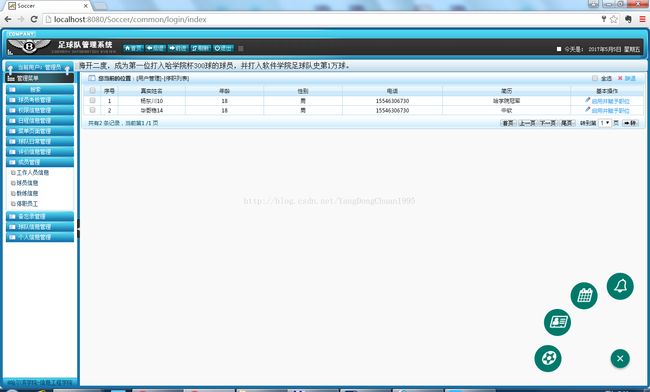Open the 教练信息 submenu item
This screenshot has height=392, width=650.
click(x=27, y=193)
